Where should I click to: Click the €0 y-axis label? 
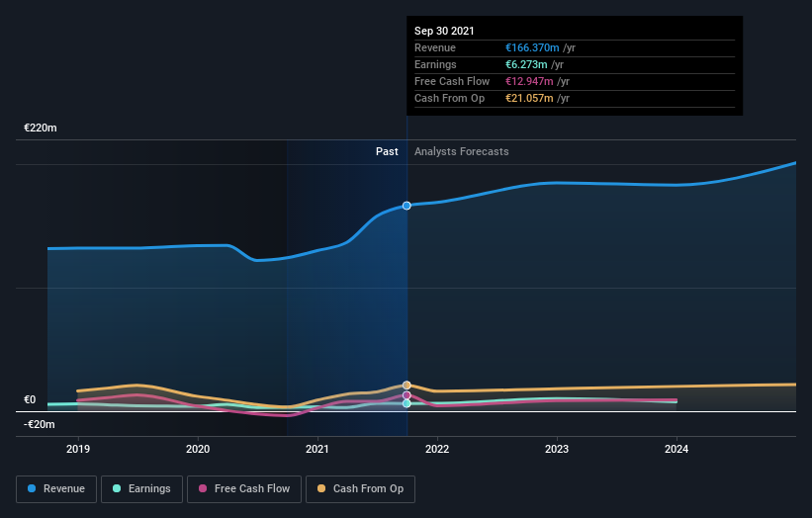[x=30, y=399]
